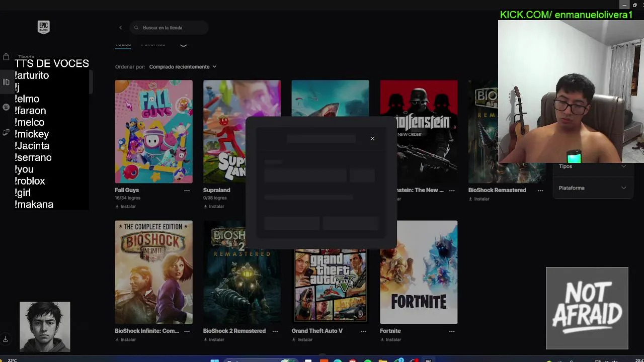Open the Grand Theft Auto V cover
The height and width of the screenshot is (362, 644).
pos(330,287)
